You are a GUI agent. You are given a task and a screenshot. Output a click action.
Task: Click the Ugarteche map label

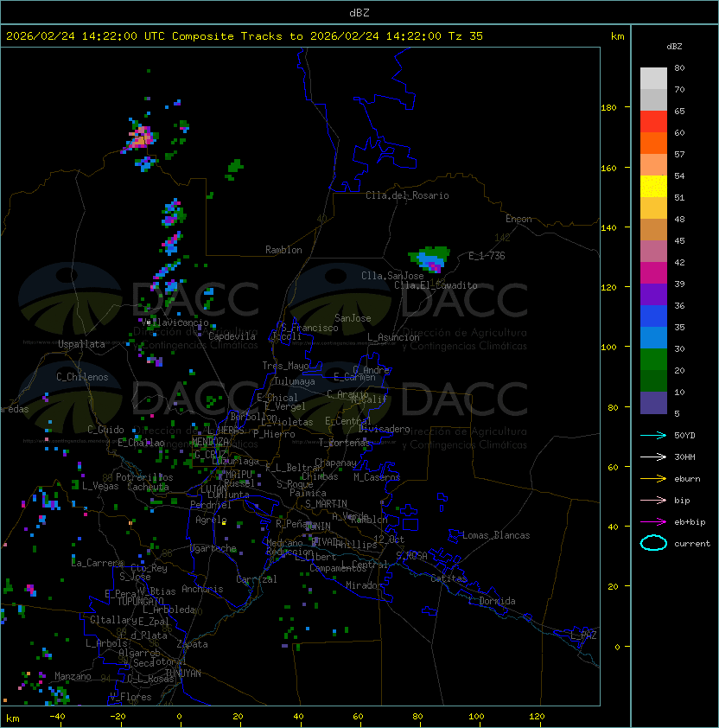[x=213, y=548]
